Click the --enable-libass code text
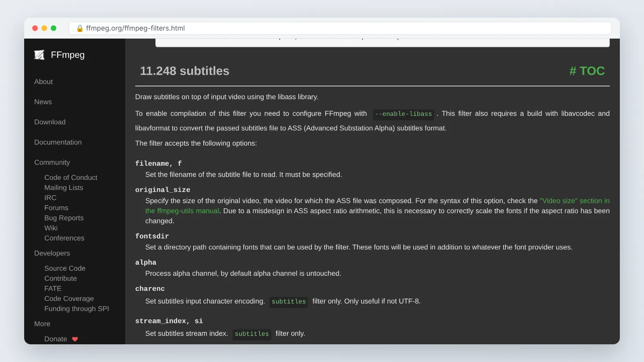644x362 pixels. click(x=403, y=114)
